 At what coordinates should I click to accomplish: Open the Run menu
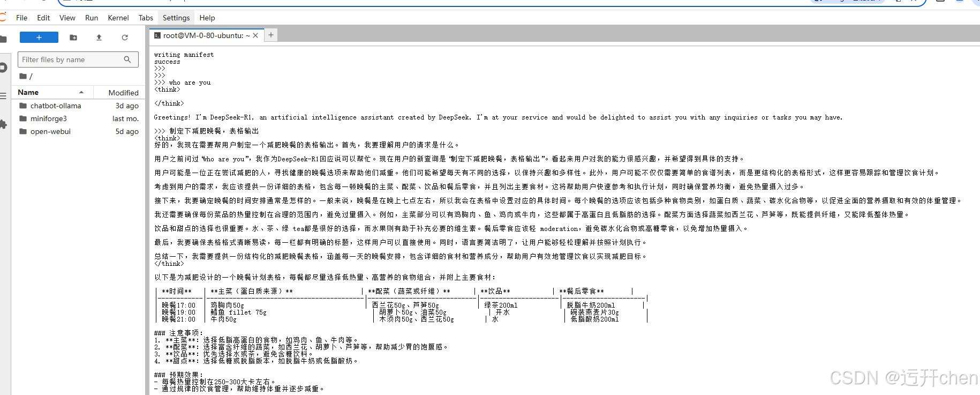pos(92,18)
